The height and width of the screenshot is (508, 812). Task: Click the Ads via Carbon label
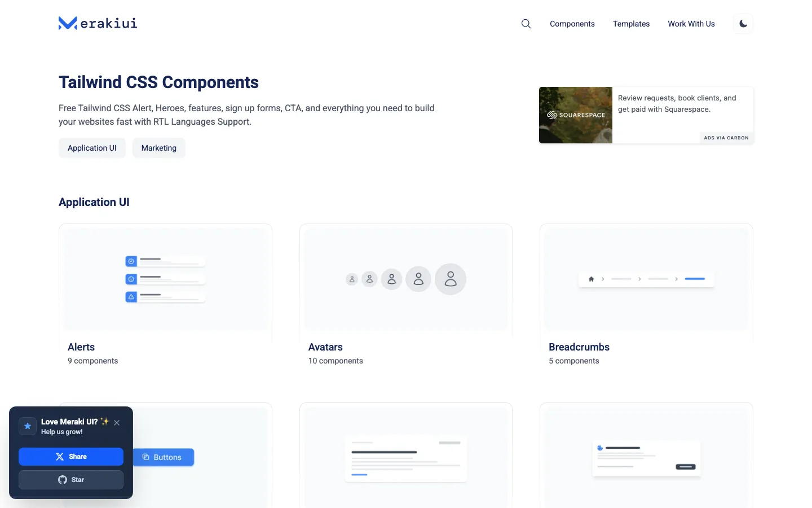point(726,138)
